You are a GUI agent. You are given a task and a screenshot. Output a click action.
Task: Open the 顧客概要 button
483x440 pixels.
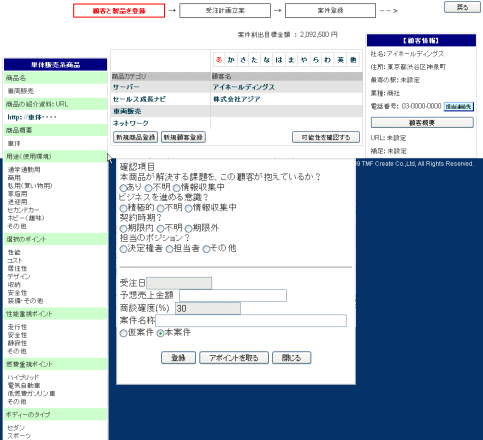click(422, 123)
